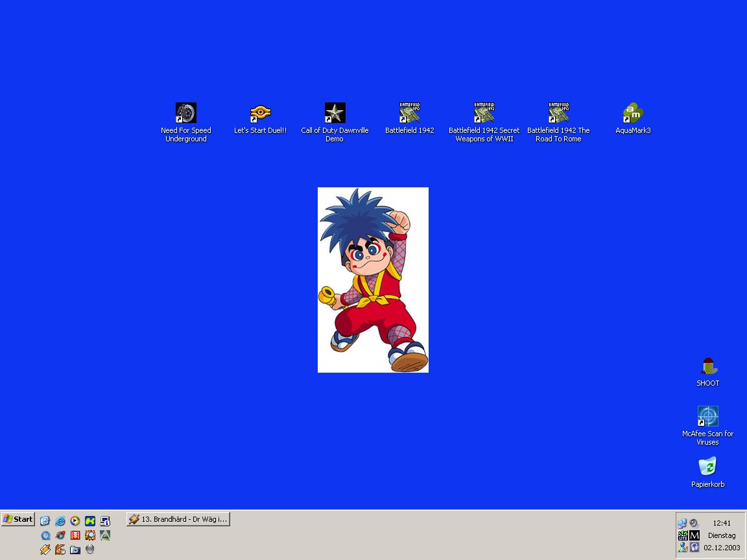This screenshot has height=560, width=747.
Task: Click the black M tray icon
Action: tap(694, 535)
